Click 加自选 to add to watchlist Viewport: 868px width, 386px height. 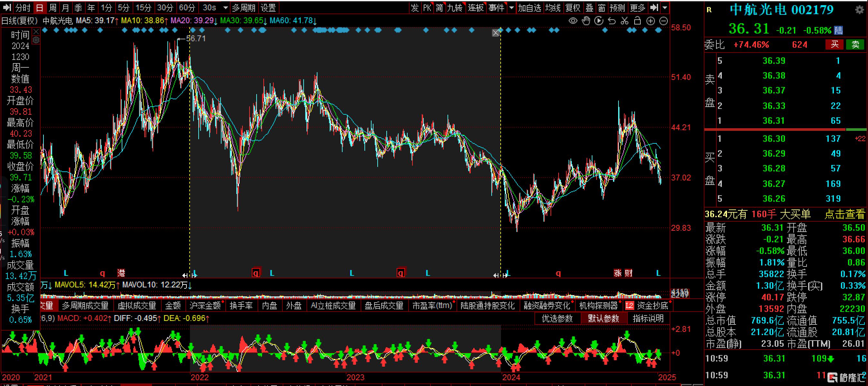click(x=529, y=7)
